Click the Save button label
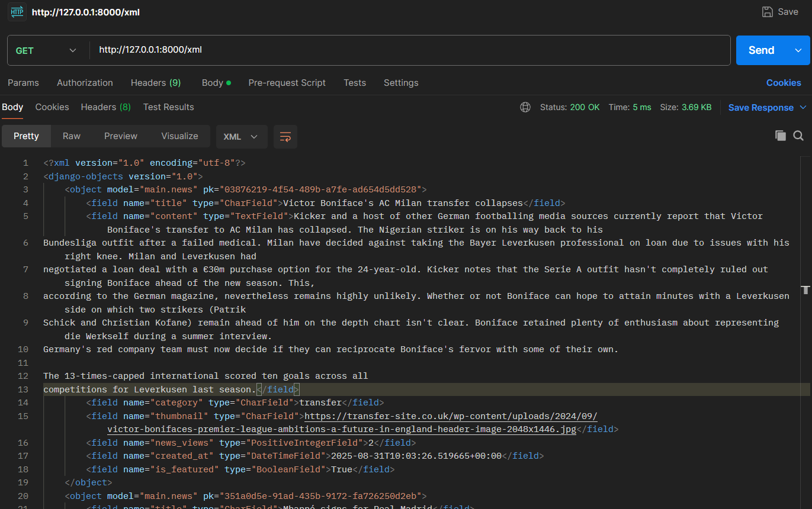Viewport: 812px width, 509px height. pos(788,12)
